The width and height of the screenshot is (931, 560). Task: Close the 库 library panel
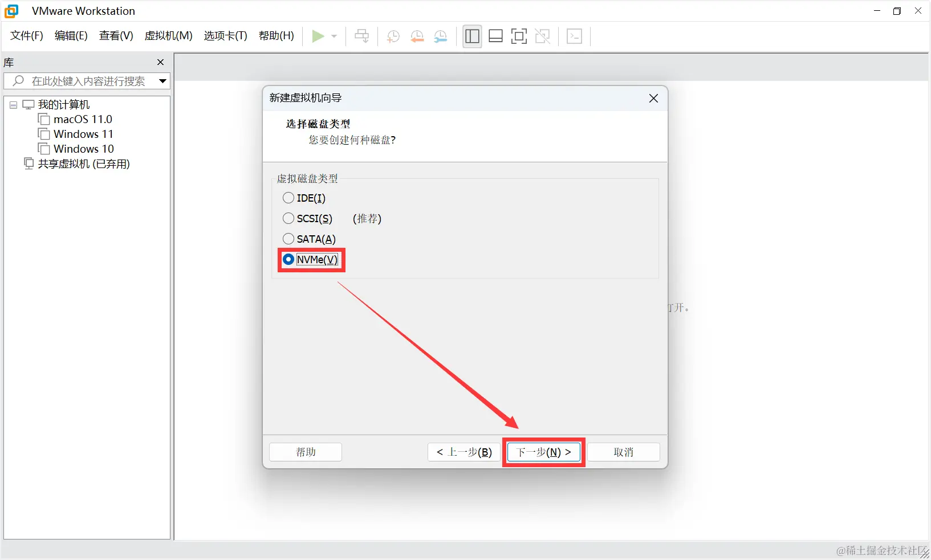coord(161,62)
